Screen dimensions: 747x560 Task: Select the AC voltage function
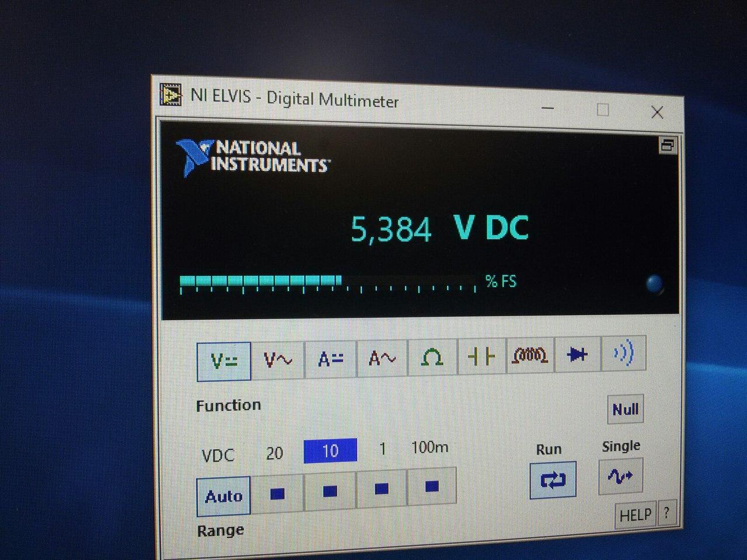point(277,359)
